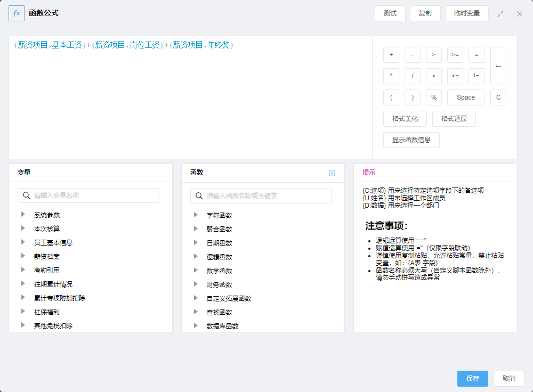Click 显示函数信息 button
The width and height of the screenshot is (533, 392).
click(x=411, y=140)
